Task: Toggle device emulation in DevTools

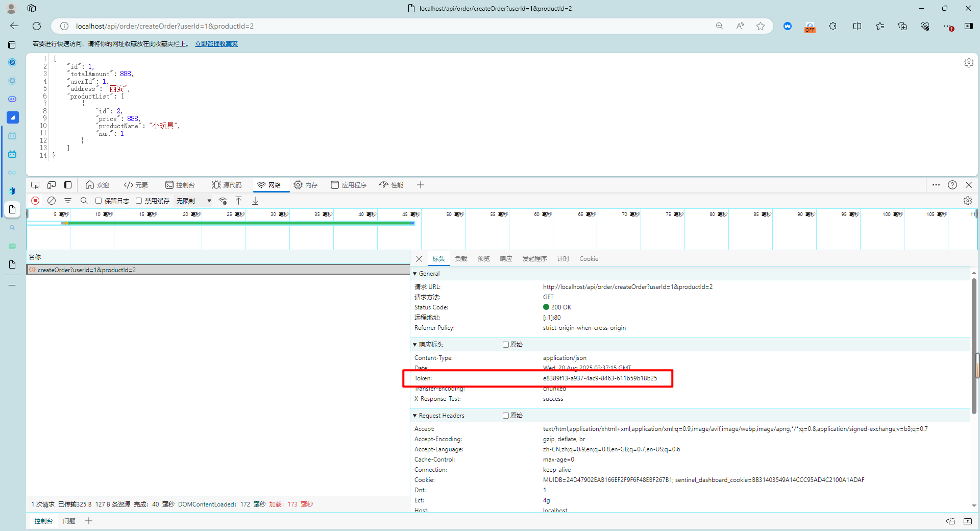Action: click(x=52, y=185)
